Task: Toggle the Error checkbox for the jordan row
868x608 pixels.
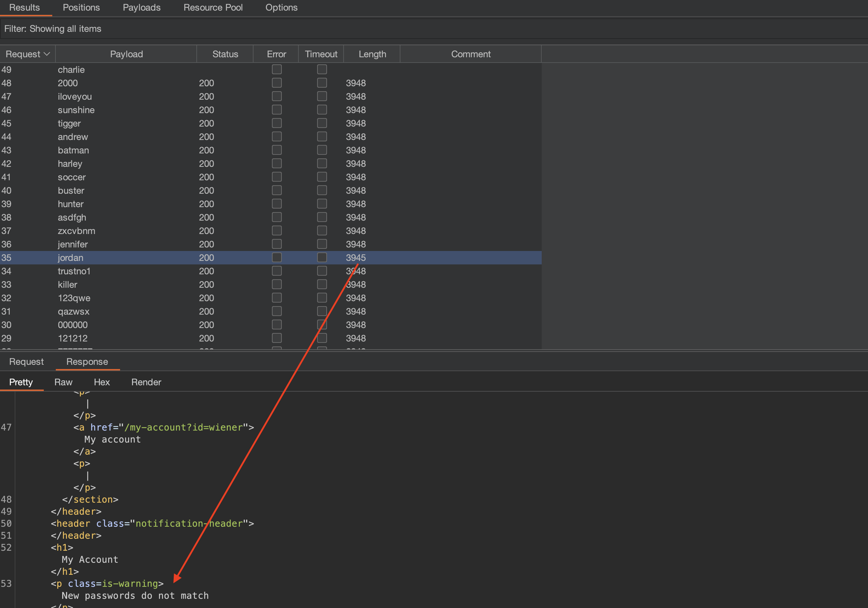Action: point(277,258)
